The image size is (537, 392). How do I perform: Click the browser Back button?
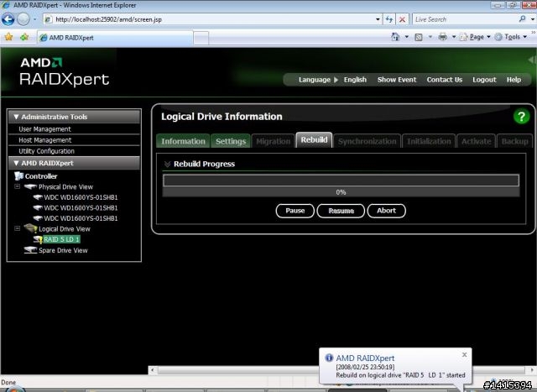pos(8,19)
